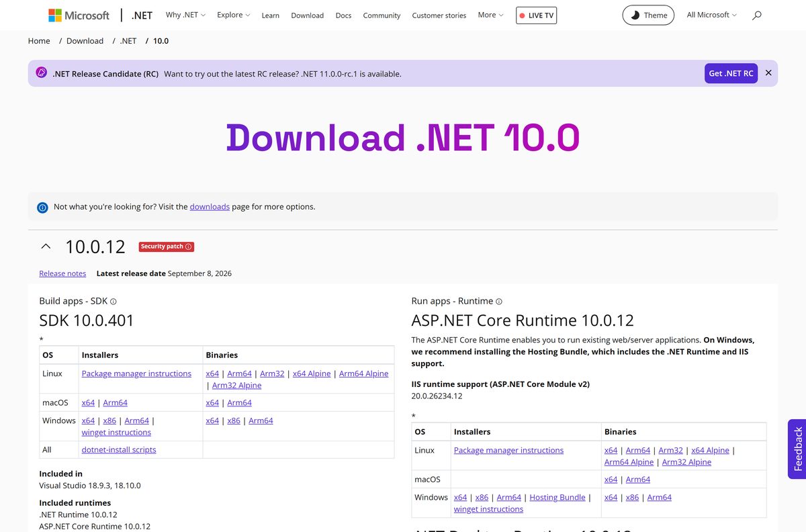Image resolution: width=806 pixels, height=532 pixels.
Task: Click the 20.0.26234.12 IIS version text
Action: (x=437, y=396)
